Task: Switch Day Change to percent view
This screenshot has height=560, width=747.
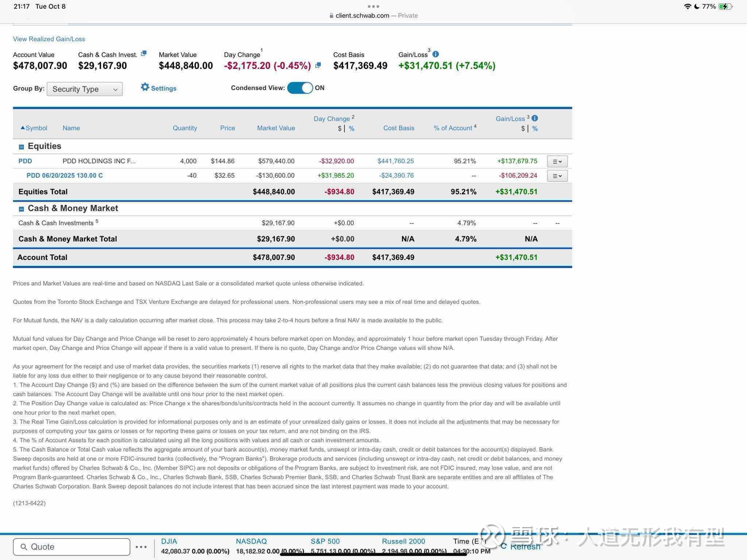Action: pyautogui.click(x=352, y=128)
